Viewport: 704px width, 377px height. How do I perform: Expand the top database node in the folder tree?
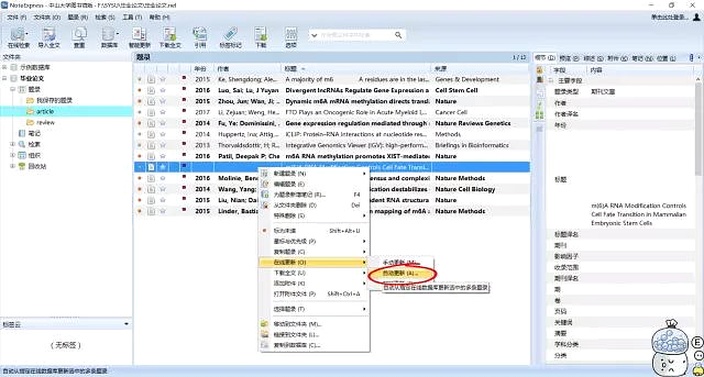(x=5, y=67)
